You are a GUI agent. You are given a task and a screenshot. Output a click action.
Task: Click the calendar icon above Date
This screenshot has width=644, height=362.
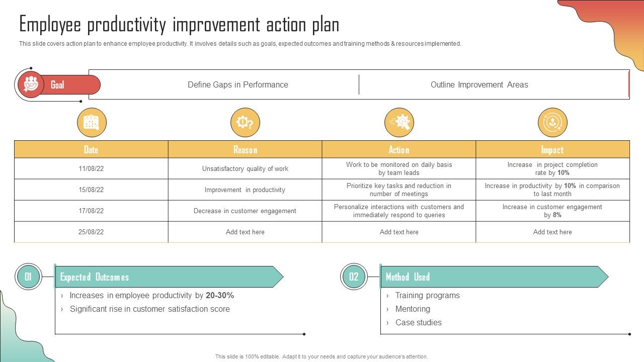point(92,123)
